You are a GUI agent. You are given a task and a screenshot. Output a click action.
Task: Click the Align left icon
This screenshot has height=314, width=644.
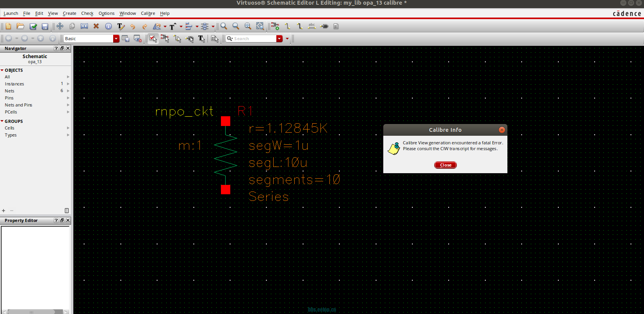tap(189, 26)
